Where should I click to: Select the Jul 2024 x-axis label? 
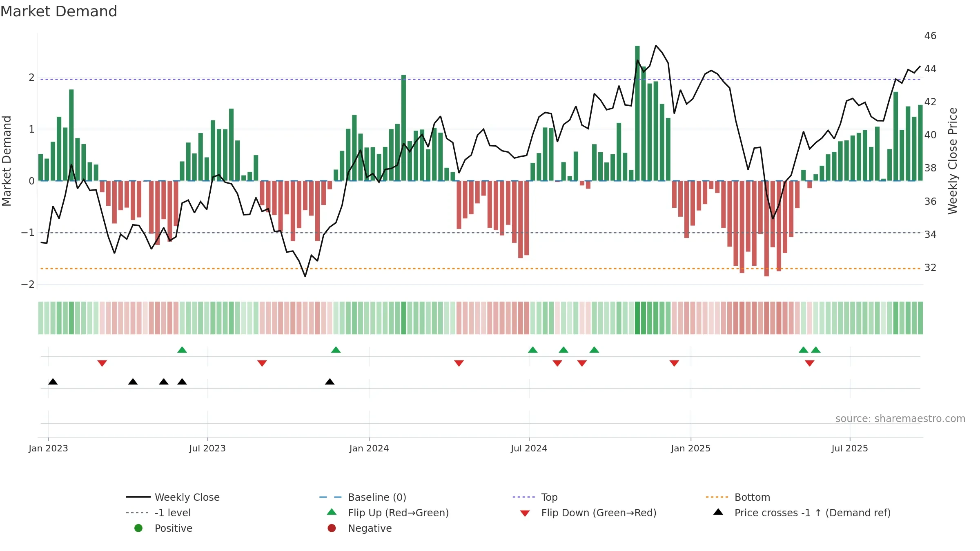(x=529, y=448)
